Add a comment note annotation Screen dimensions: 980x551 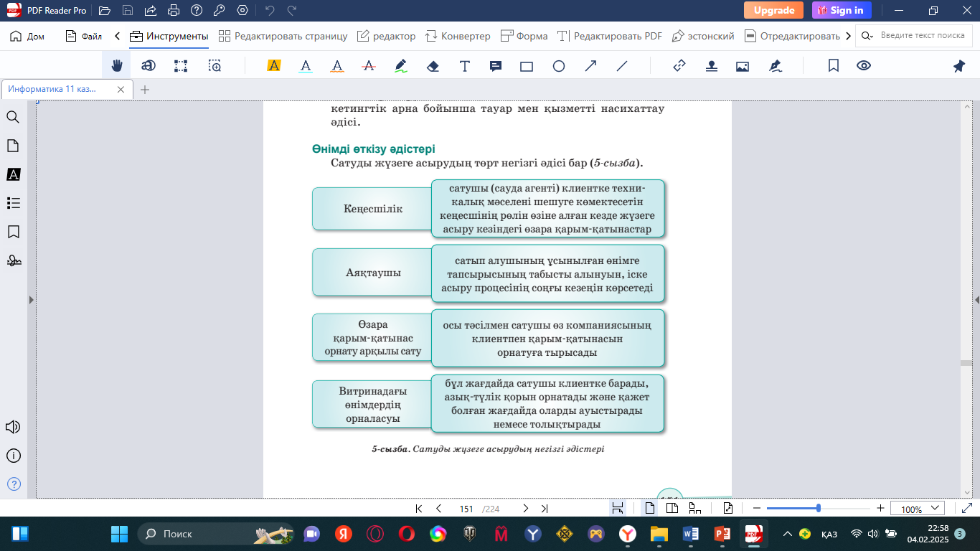495,66
